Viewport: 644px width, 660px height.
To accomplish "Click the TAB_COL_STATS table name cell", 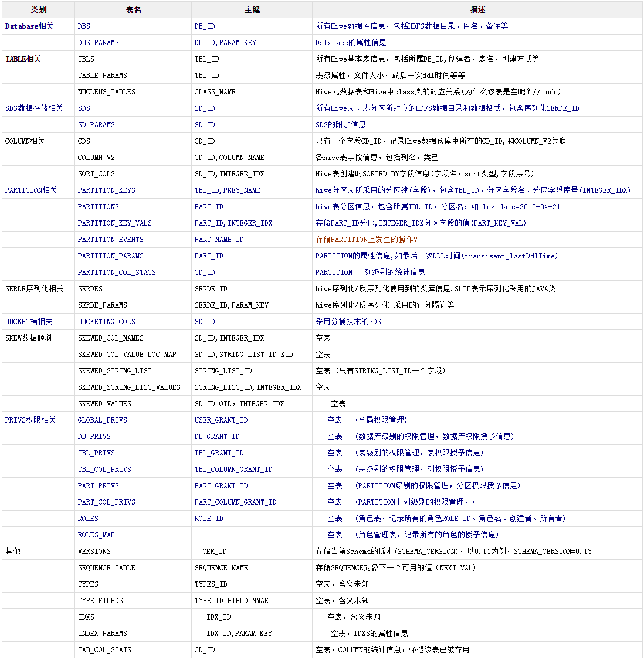I will pos(104,650).
